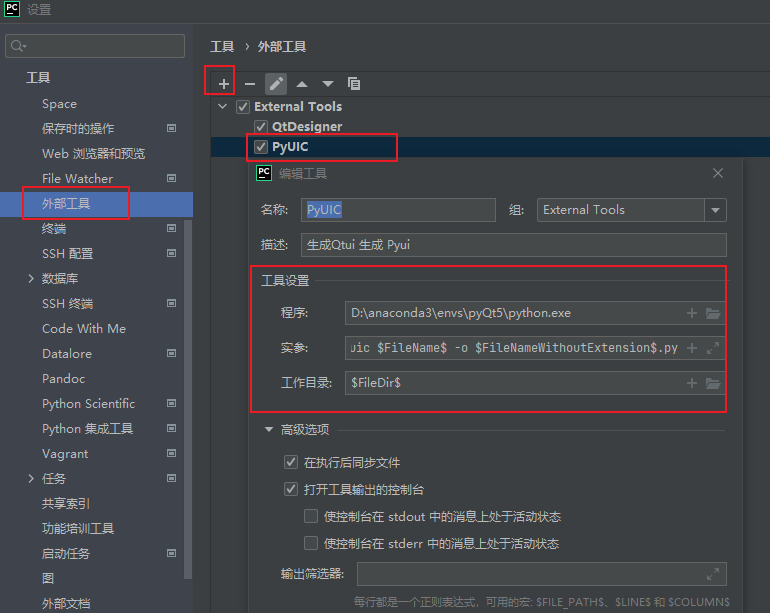Screen dimensions: 770x613
Task: Open the Pandoc settings page
Action: 63,379
